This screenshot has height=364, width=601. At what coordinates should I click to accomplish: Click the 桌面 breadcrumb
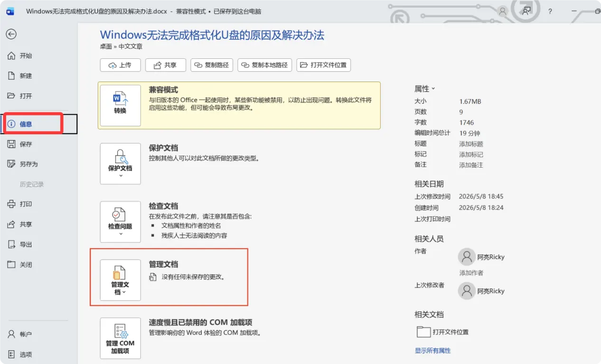pos(106,47)
